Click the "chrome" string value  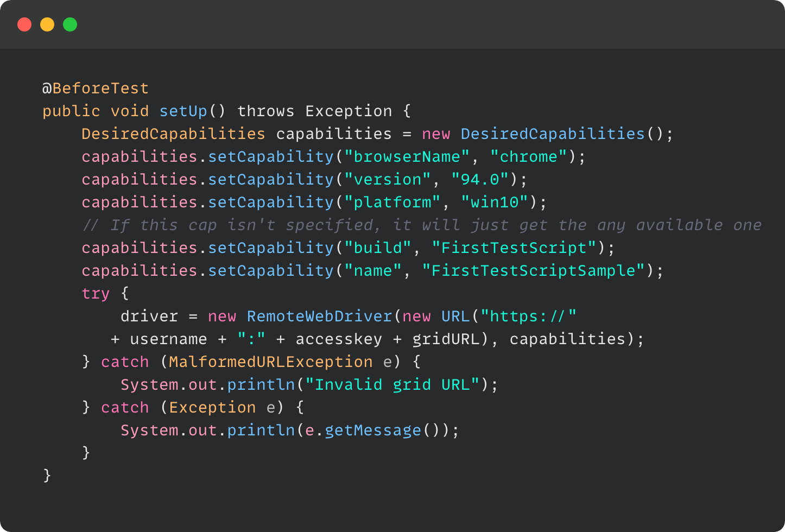click(528, 156)
